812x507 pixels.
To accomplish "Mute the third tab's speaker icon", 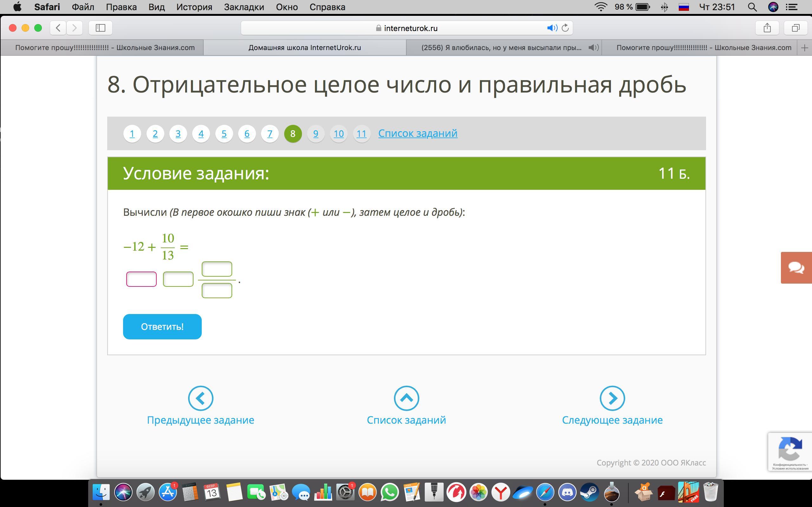I will pos(593,48).
